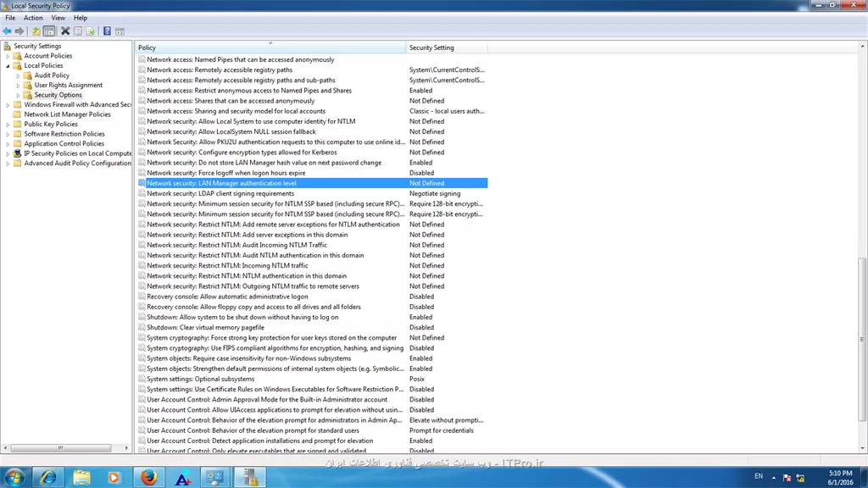Click the 'Posix' security setting value
This screenshot has width=868, height=488.
coord(417,379)
